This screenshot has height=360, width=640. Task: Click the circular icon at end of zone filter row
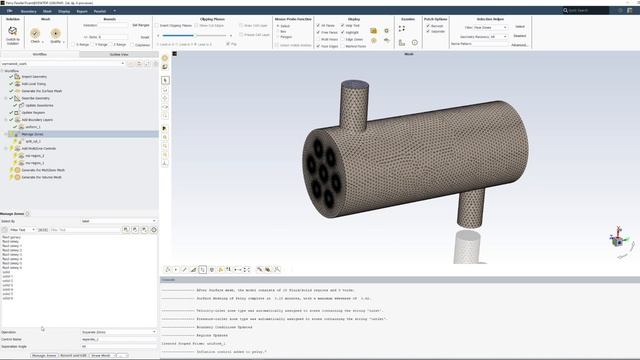[154, 230]
